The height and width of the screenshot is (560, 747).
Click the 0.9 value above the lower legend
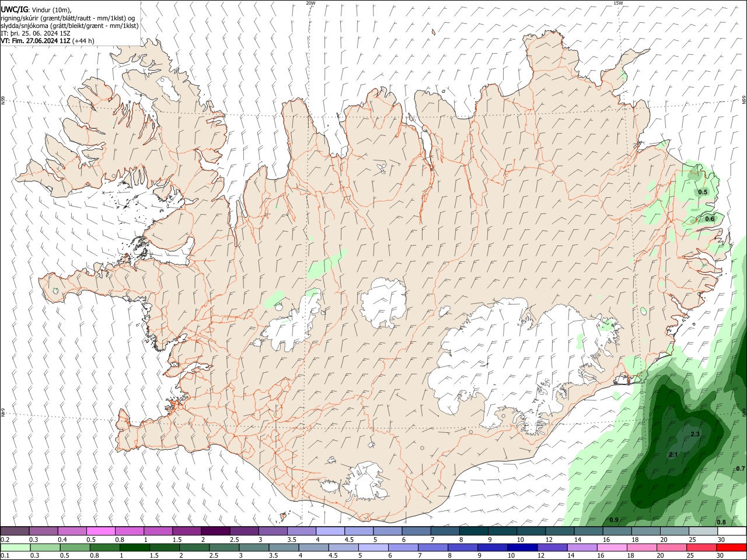614,520
